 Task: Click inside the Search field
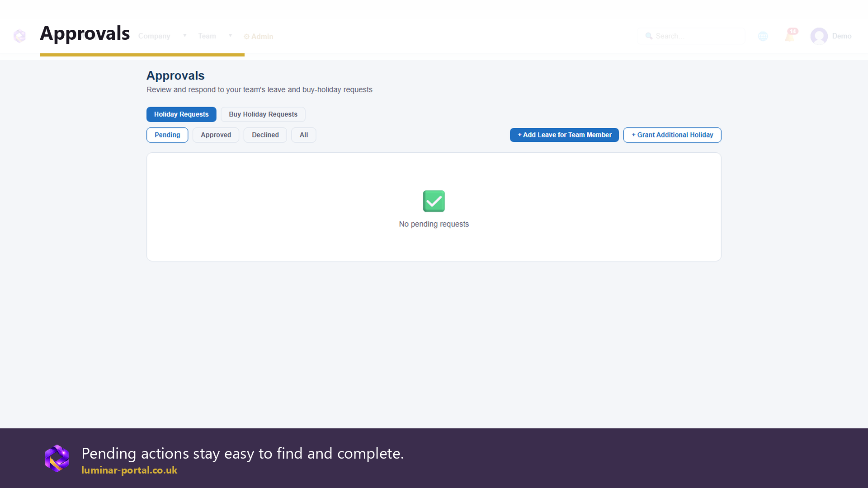pyautogui.click(x=691, y=36)
